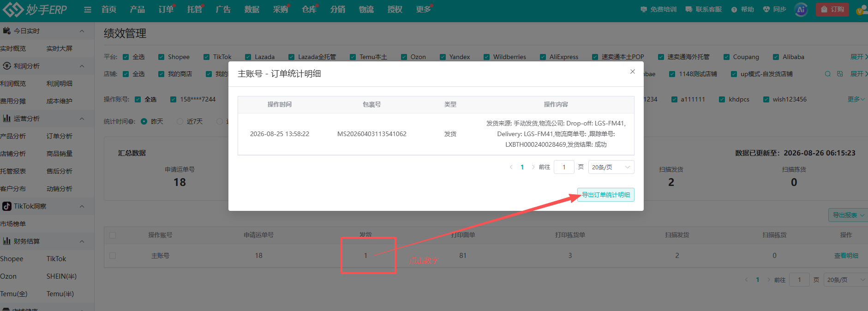Uncheck the AliExpress platform checkbox
Screen dimensions: 868x311
point(543,57)
